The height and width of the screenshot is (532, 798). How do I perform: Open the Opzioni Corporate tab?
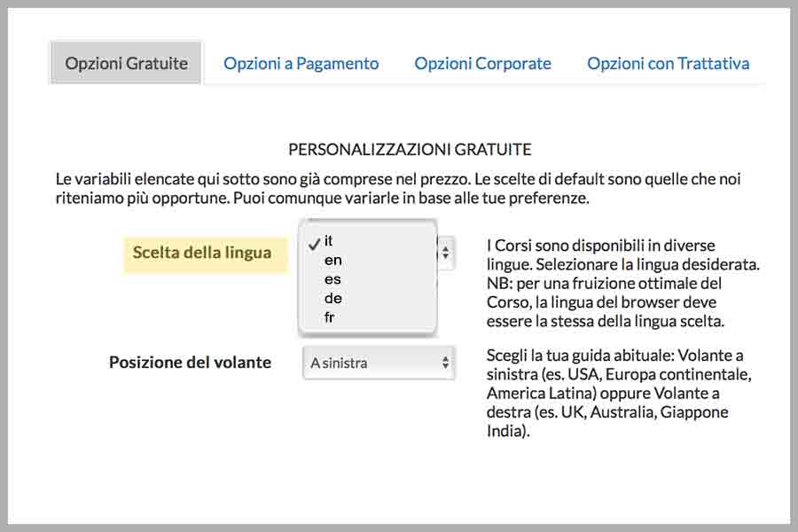[482, 63]
